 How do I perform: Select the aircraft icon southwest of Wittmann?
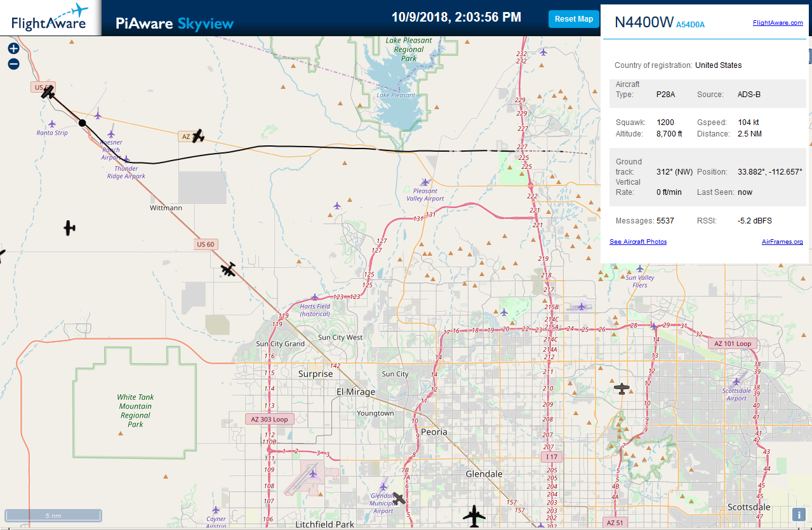[69, 228]
